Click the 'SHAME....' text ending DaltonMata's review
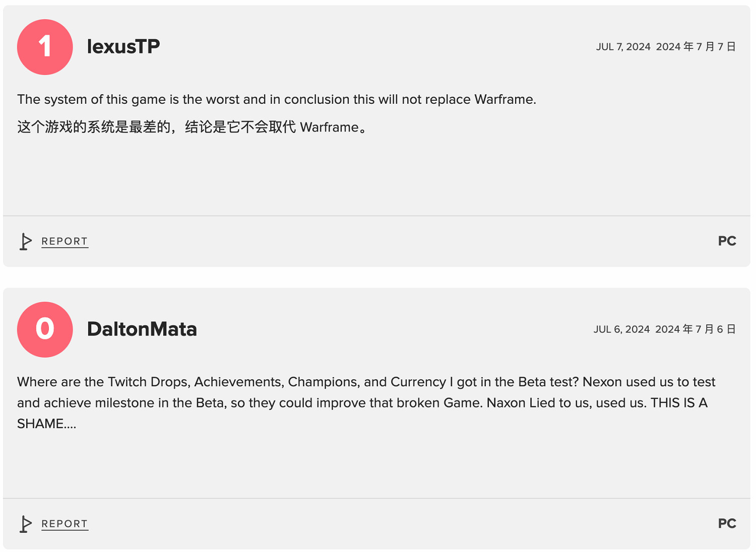This screenshot has height=552, width=756. [46, 424]
